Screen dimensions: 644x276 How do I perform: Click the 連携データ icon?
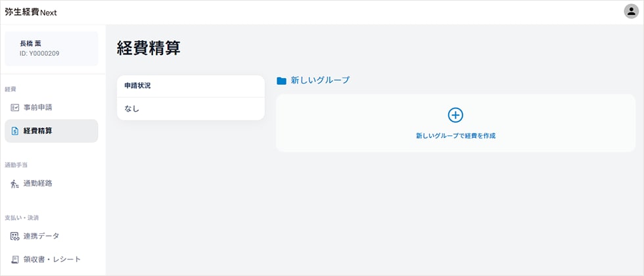(x=15, y=236)
